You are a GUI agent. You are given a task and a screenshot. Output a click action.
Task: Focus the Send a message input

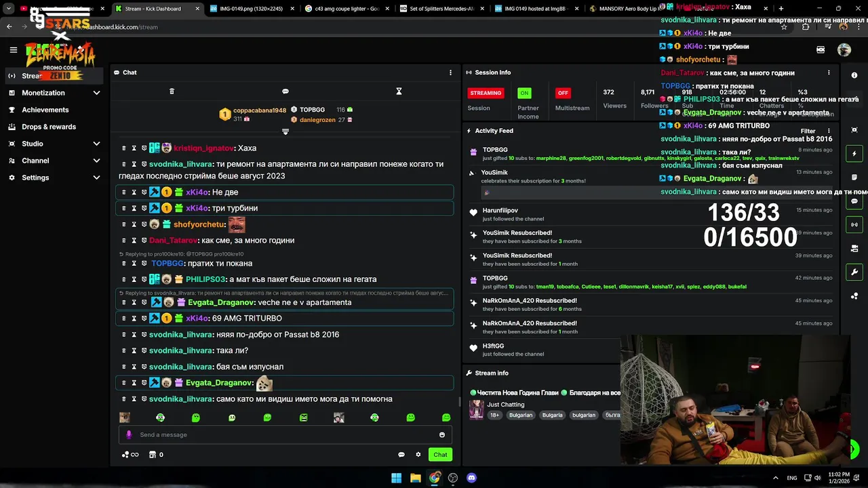[x=285, y=434]
